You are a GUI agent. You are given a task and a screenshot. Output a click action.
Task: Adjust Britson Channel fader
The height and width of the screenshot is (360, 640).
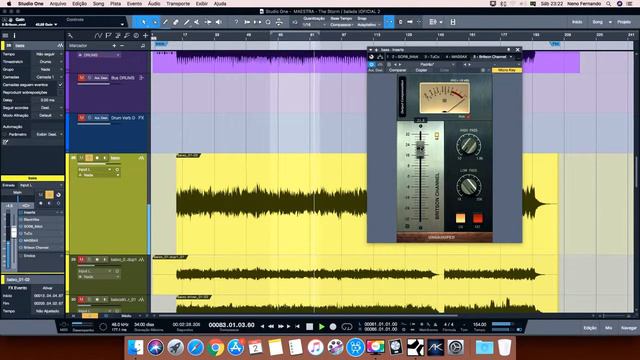tap(420, 149)
